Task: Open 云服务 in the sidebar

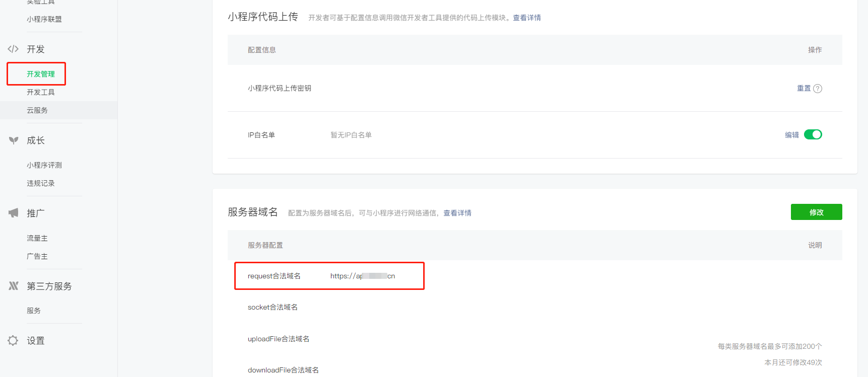Action: tap(37, 110)
